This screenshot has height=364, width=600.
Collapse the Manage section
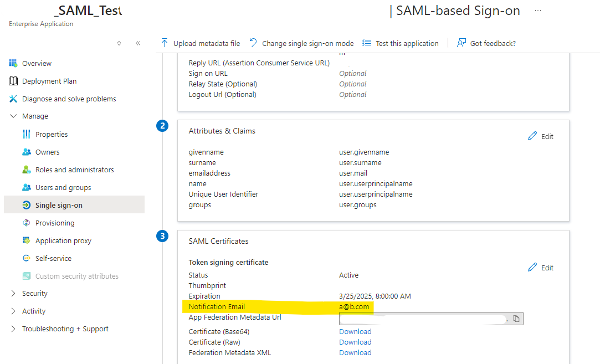pos(13,116)
